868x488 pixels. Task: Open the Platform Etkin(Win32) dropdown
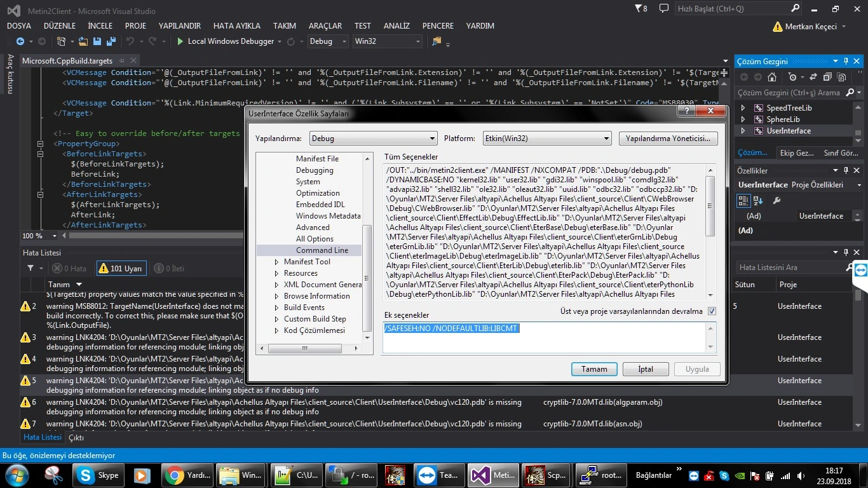coord(546,139)
